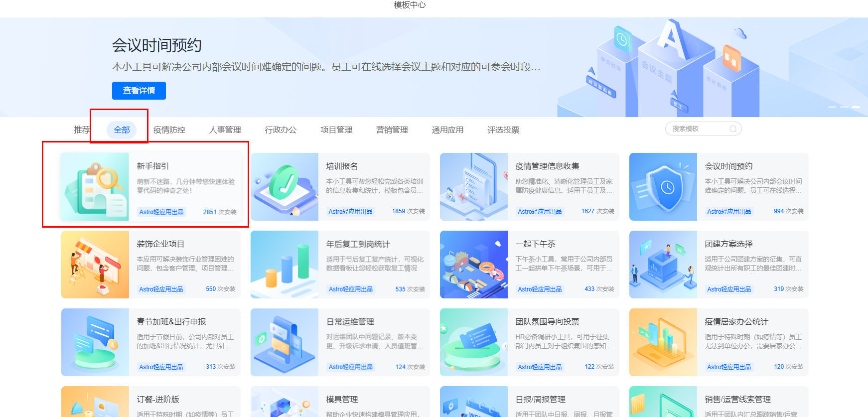Click the 会议时间预约 banner heading
This screenshot has width=868, height=417.
click(x=157, y=45)
